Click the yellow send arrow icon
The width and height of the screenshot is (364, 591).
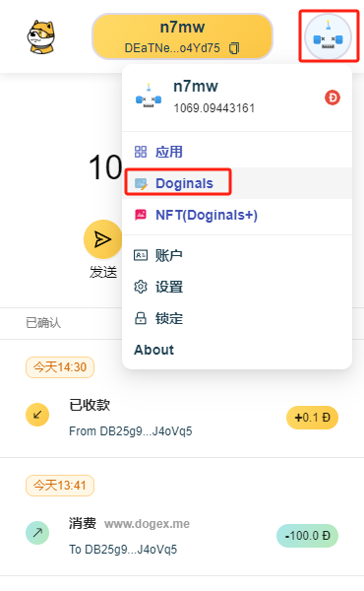102,239
